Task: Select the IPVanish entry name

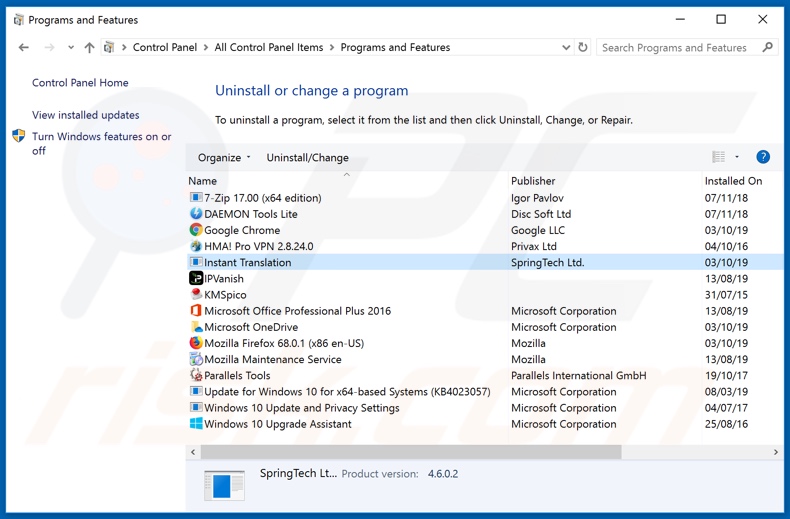Action: (x=224, y=278)
